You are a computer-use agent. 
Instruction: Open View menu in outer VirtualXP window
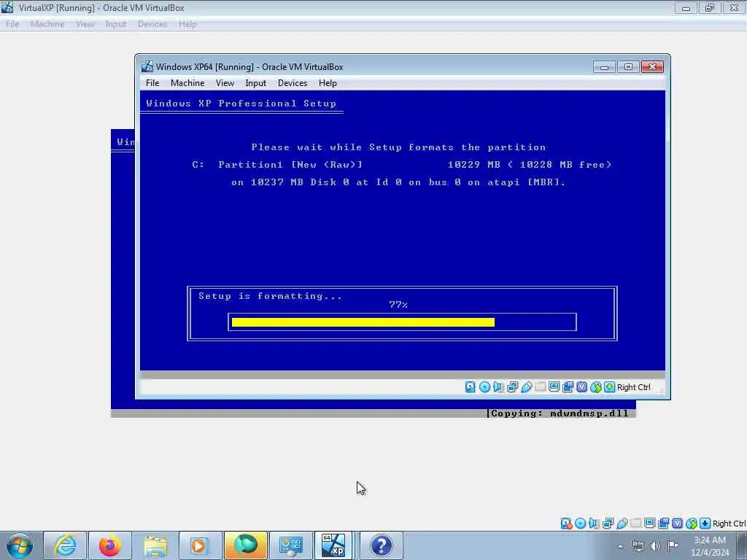pyautogui.click(x=85, y=24)
